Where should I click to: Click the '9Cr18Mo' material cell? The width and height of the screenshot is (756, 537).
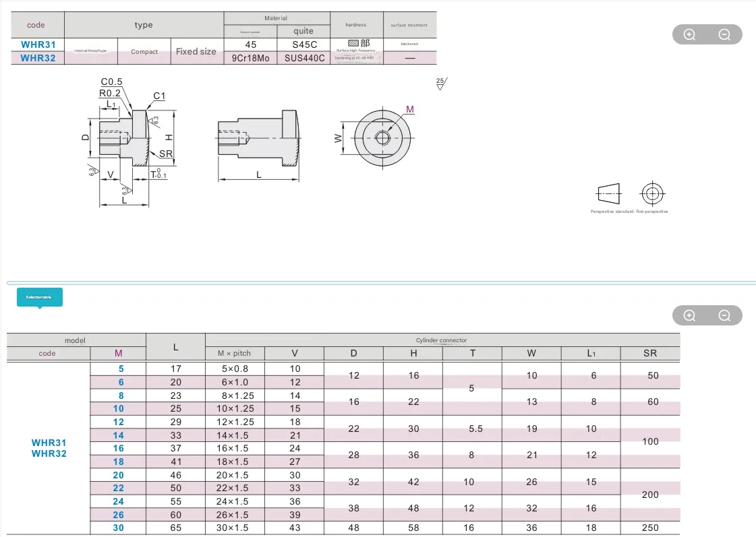click(250, 58)
